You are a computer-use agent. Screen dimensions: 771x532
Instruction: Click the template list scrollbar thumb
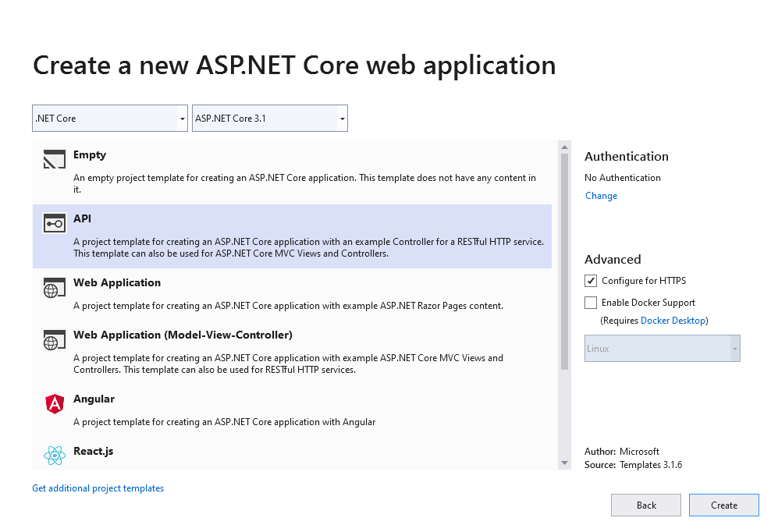click(564, 261)
